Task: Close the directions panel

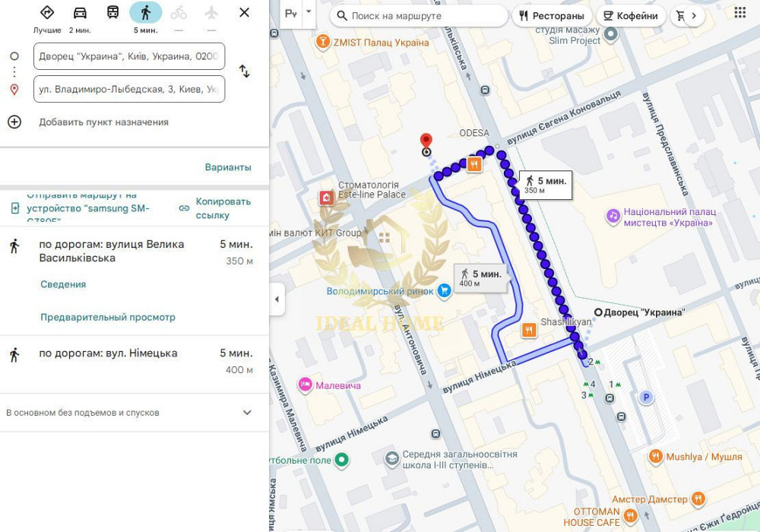Action: click(x=244, y=13)
